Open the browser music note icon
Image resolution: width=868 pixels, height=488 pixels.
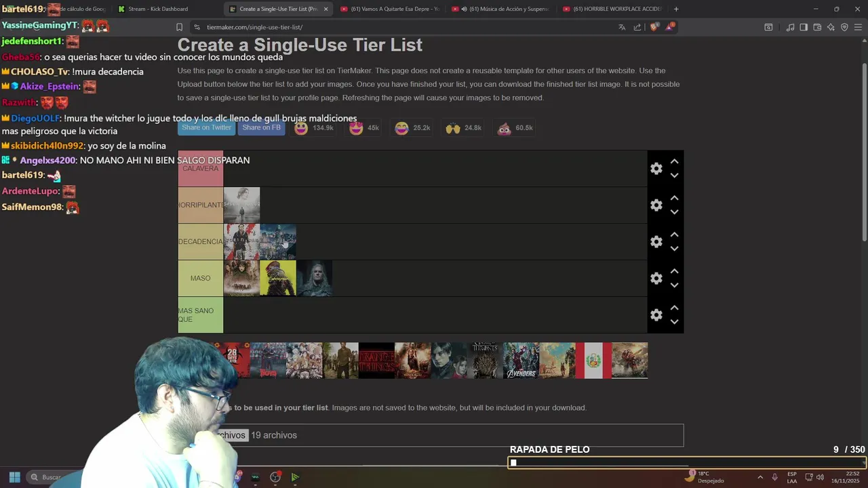pos(790,27)
